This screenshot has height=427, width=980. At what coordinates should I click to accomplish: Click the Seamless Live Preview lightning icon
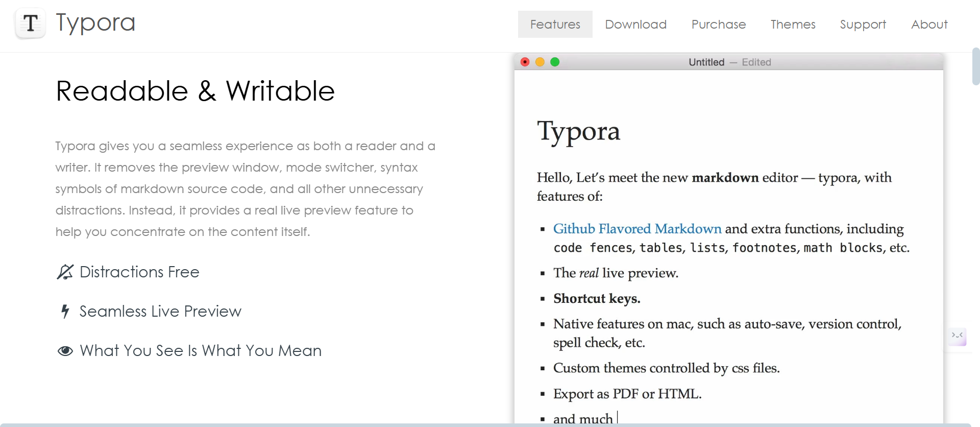point(65,311)
